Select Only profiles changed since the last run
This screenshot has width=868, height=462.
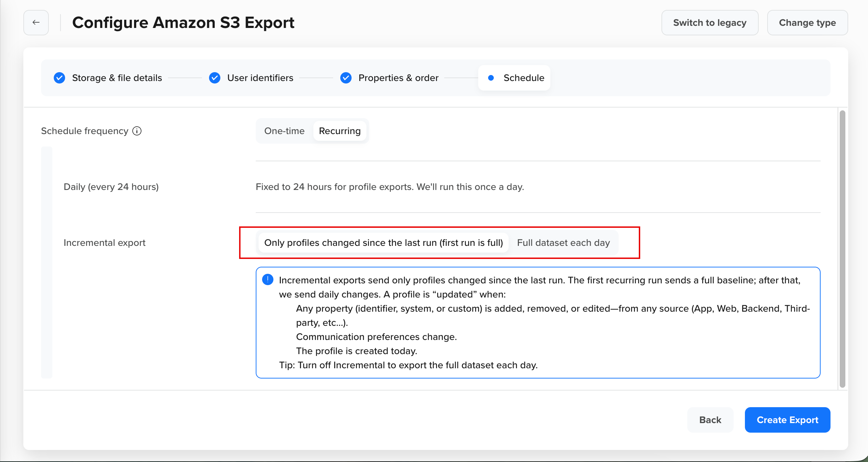pyautogui.click(x=383, y=243)
